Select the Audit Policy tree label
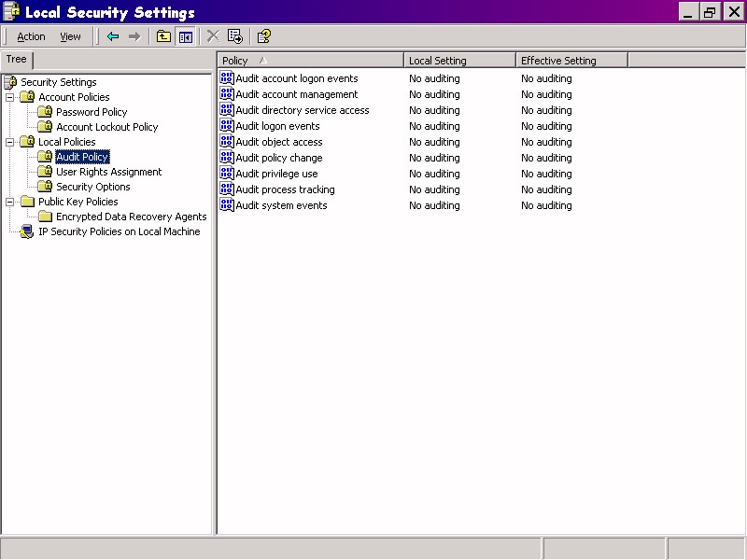This screenshot has width=747, height=560. (x=82, y=157)
